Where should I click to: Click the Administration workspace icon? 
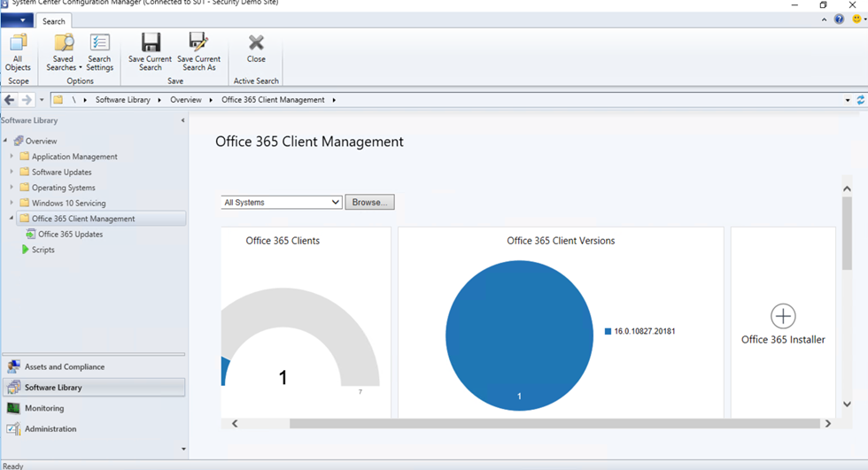(x=13, y=429)
